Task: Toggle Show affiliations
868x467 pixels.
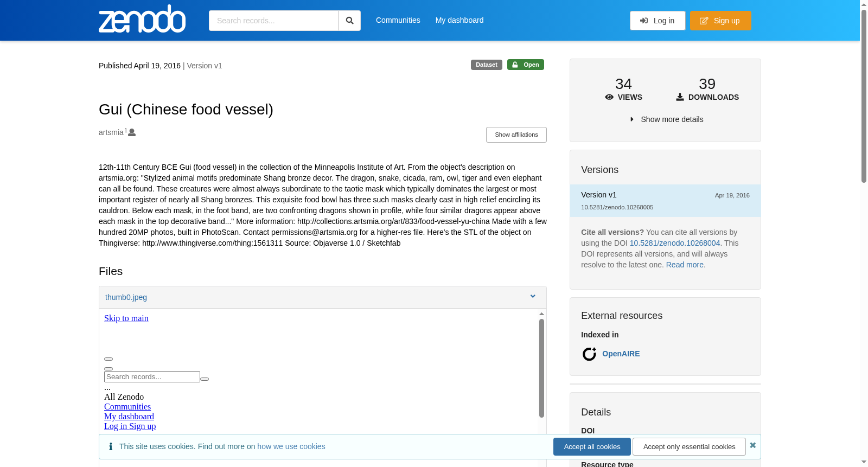Action: [516, 135]
